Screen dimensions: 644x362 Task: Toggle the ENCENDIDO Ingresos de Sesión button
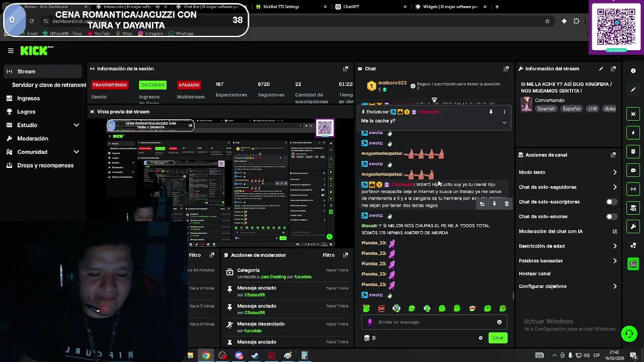coord(152,85)
